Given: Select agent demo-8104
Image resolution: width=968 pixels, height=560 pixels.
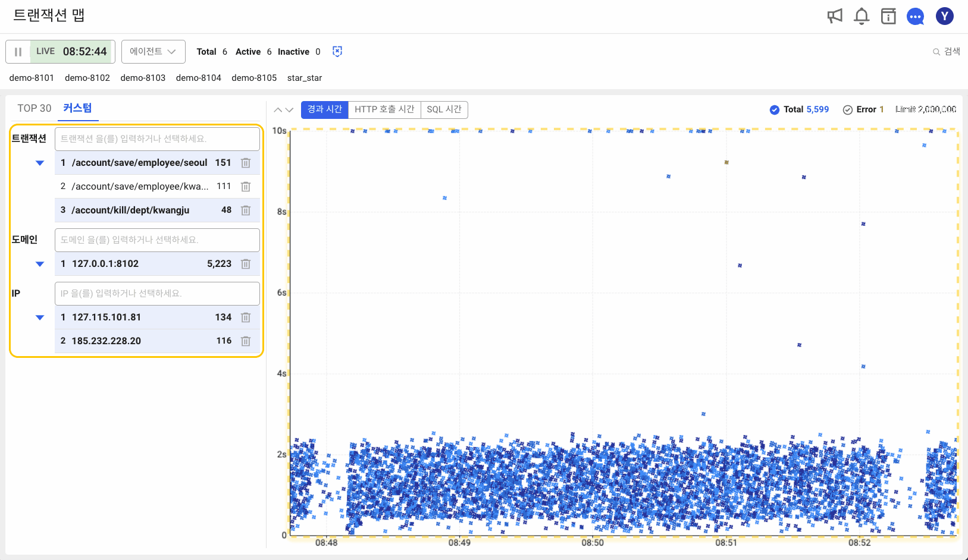Looking at the screenshot, I should 199,78.
